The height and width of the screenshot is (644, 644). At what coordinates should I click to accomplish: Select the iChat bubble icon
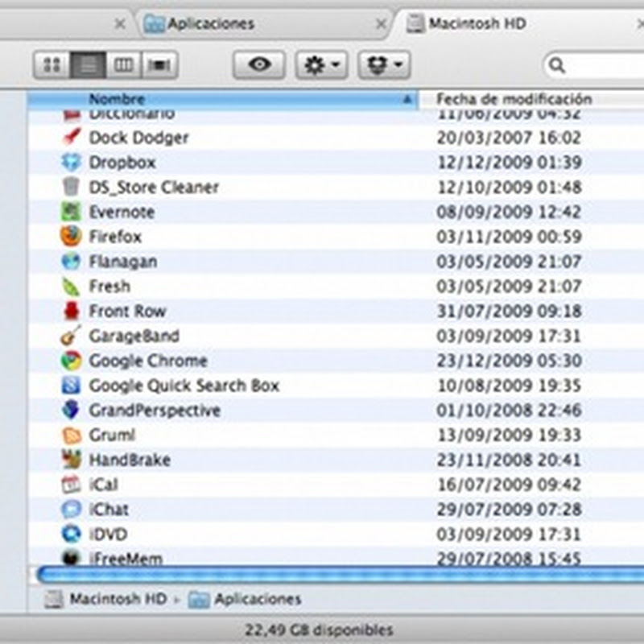click(71, 510)
